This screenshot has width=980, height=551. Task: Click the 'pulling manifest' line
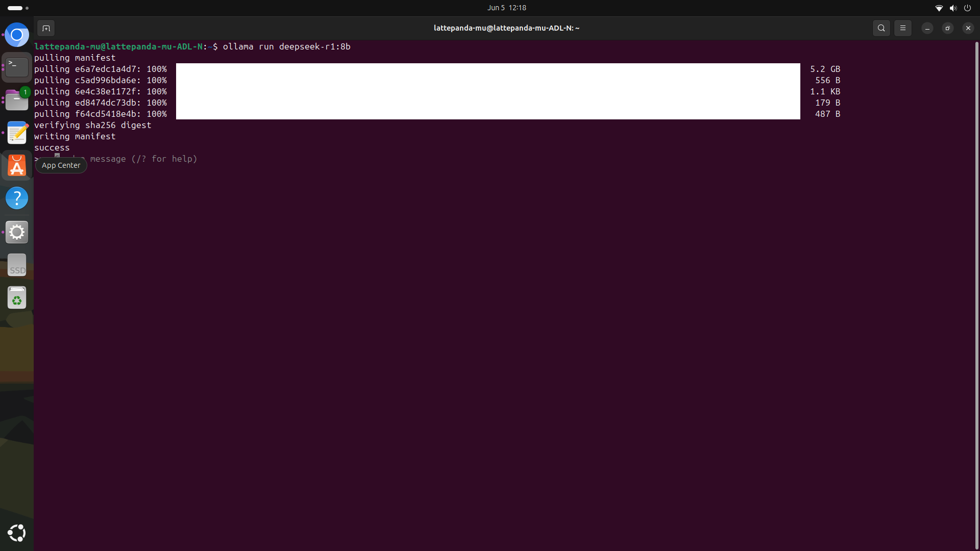[x=75, y=58]
